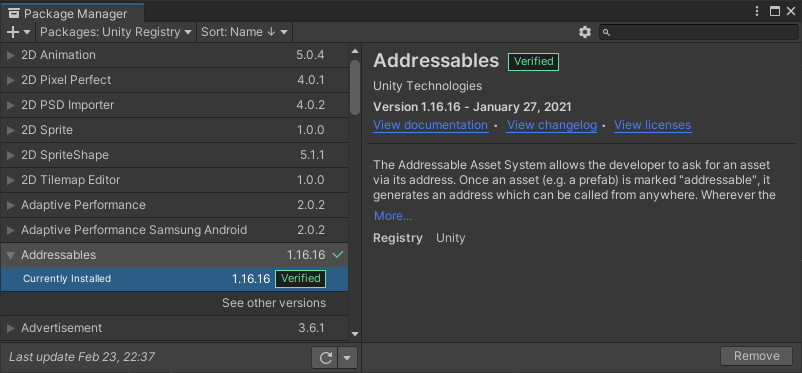The image size is (802, 373).
Task: Click the Verified badge in the list
Action: [x=300, y=278]
